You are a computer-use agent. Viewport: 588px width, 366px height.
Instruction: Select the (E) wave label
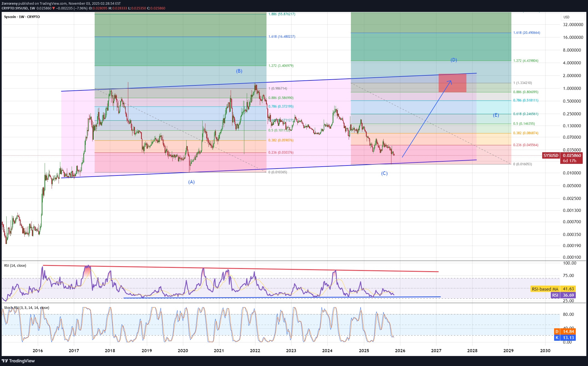pyautogui.click(x=496, y=115)
